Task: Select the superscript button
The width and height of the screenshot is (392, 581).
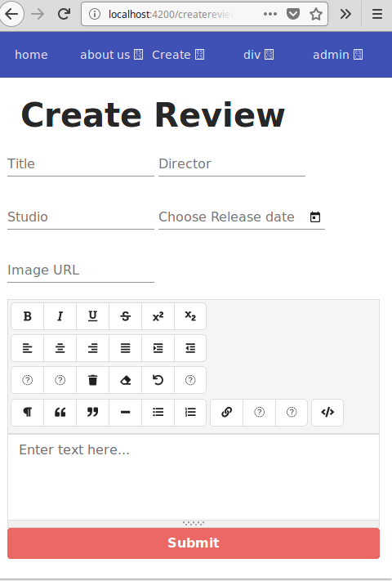Action: click(158, 316)
